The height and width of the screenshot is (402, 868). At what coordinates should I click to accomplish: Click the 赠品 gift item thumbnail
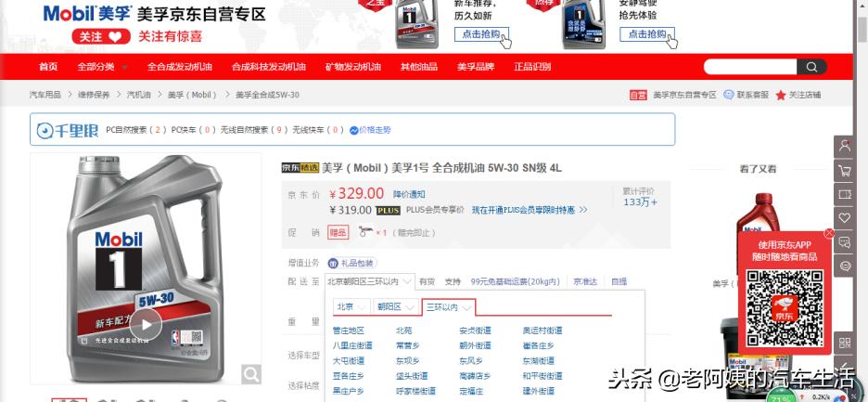click(x=364, y=232)
